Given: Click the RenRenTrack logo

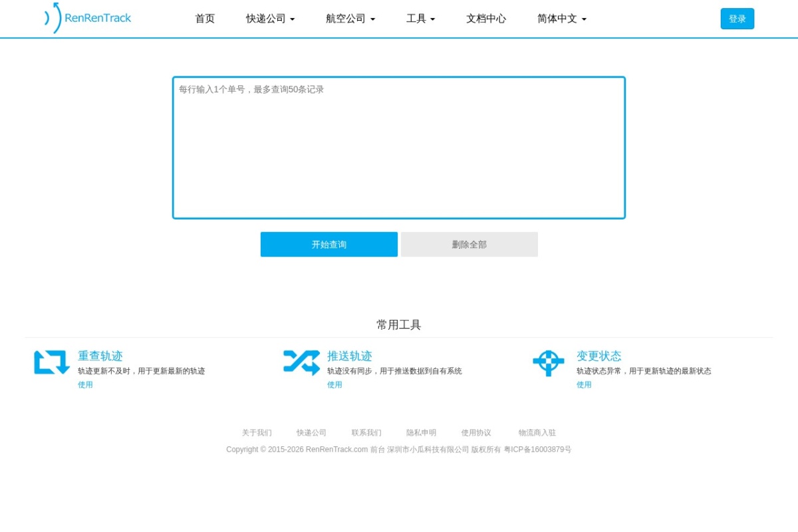Looking at the screenshot, I should click(88, 18).
